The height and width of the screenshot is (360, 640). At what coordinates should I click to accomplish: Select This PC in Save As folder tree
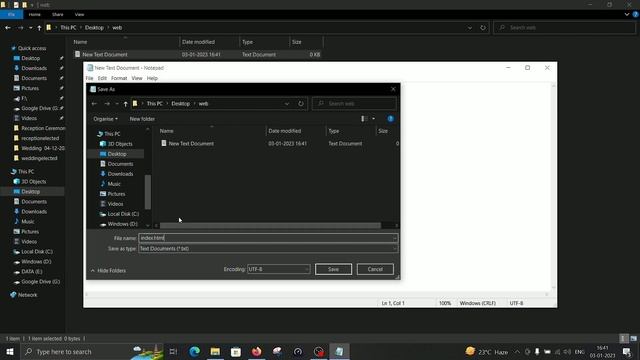(112, 134)
